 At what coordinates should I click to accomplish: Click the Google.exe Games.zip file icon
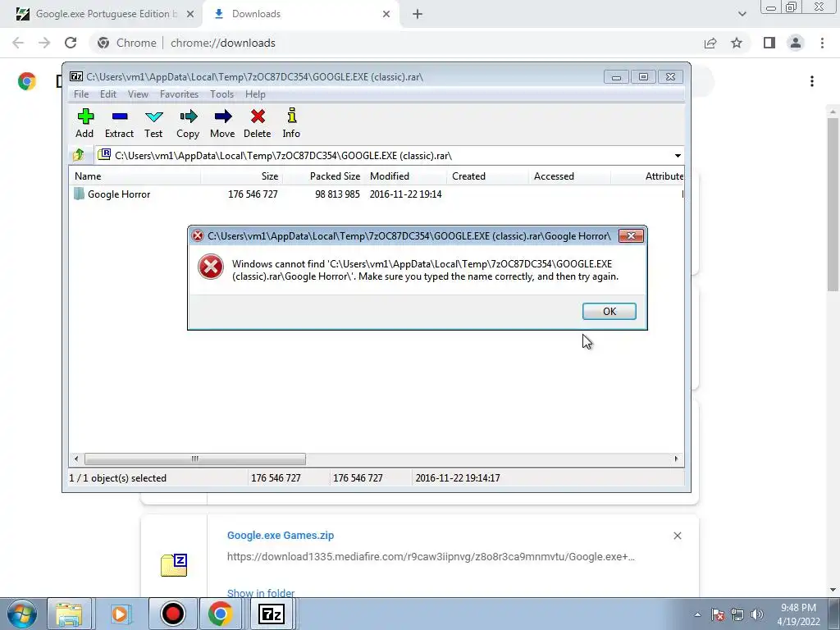point(174,565)
